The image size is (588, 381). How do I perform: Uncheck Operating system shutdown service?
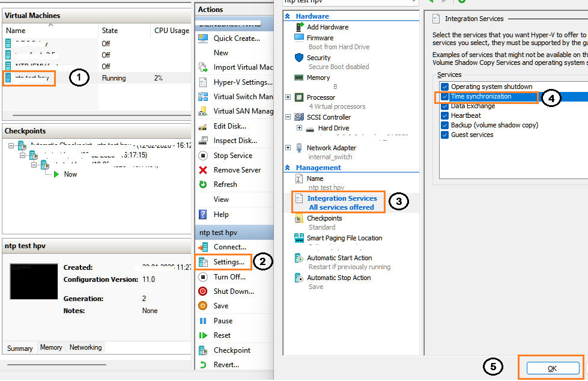tap(444, 87)
